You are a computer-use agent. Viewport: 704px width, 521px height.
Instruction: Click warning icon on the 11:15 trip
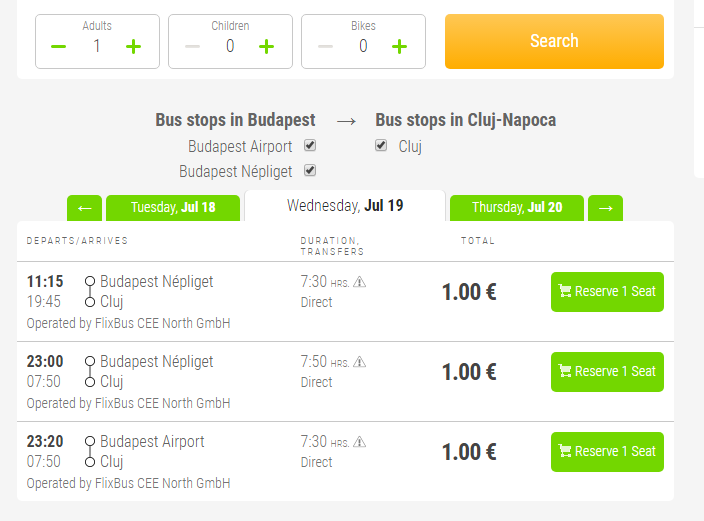pos(360,282)
